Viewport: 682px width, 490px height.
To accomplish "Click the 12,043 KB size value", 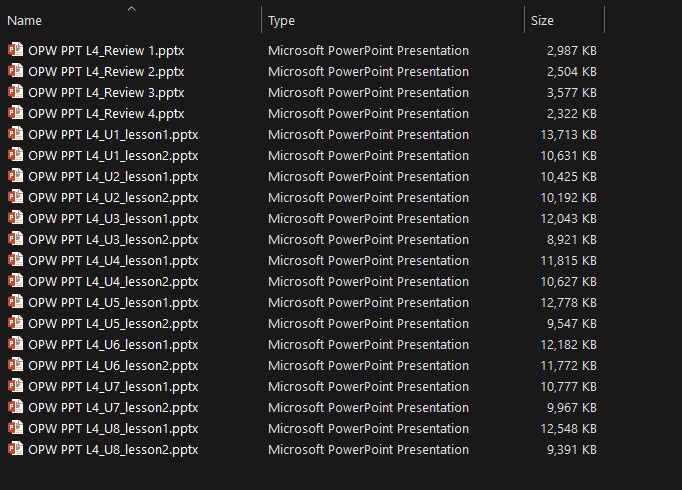I will [568, 219].
